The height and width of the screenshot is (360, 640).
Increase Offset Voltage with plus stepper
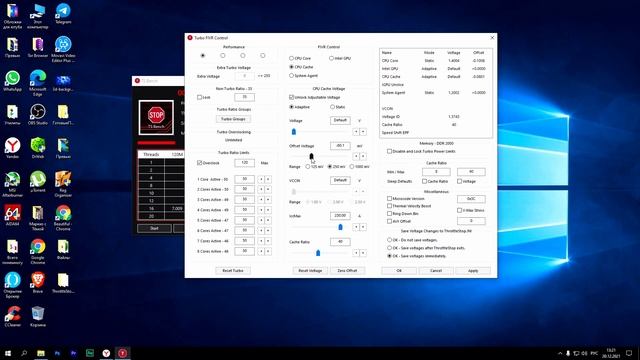pos(363,156)
